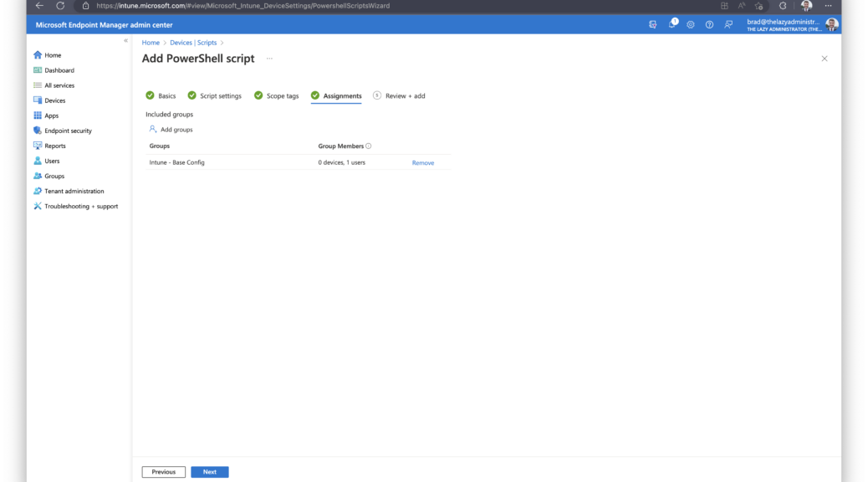
Task: Open the browser profile picture
Action: [x=807, y=6]
